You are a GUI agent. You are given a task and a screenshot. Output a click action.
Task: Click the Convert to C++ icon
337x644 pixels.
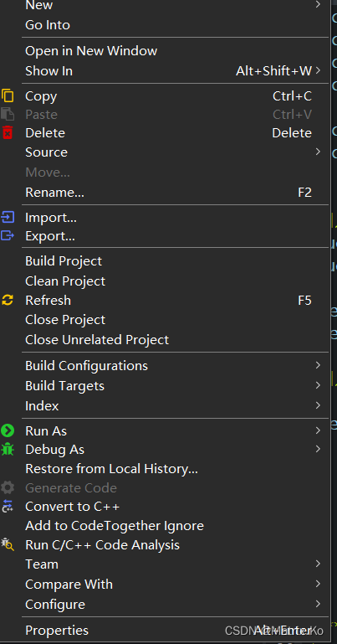tap(8, 506)
